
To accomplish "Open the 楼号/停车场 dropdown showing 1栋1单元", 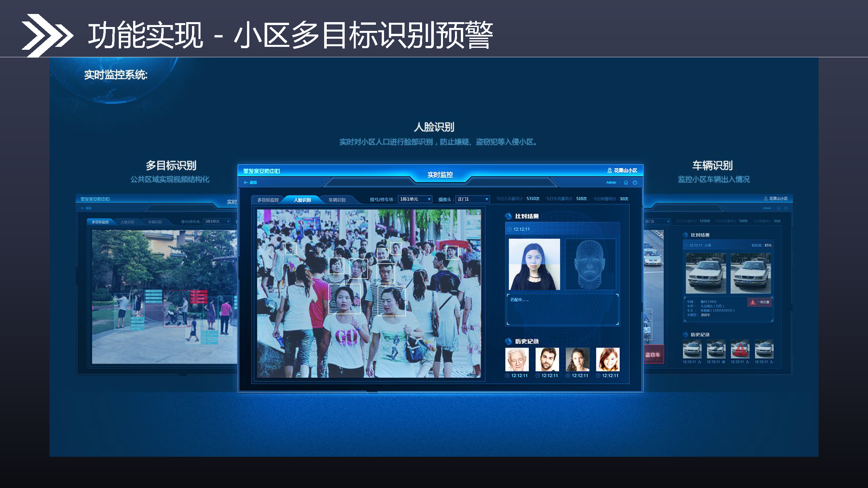I will [x=415, y=199].
